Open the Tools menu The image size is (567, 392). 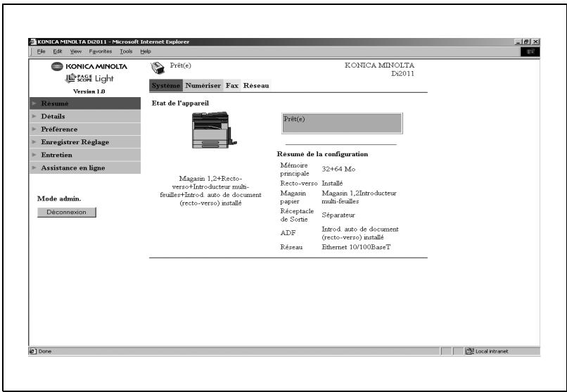pos(126,51)
